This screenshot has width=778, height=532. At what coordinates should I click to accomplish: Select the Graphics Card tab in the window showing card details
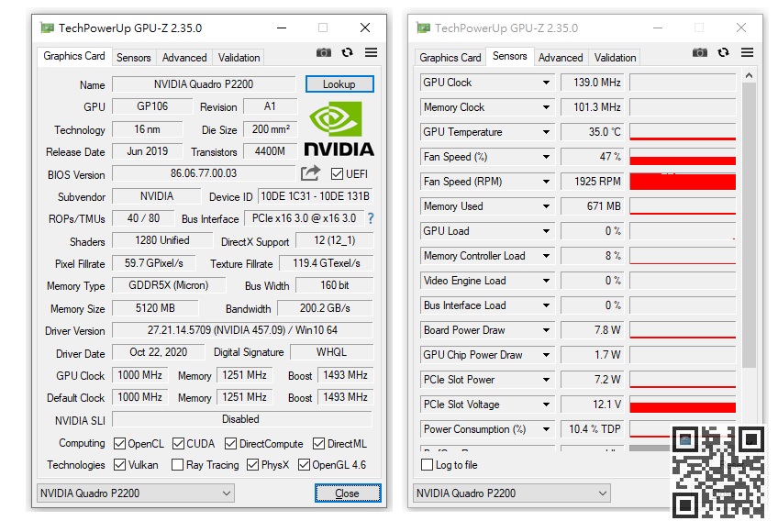pos(74,56)
